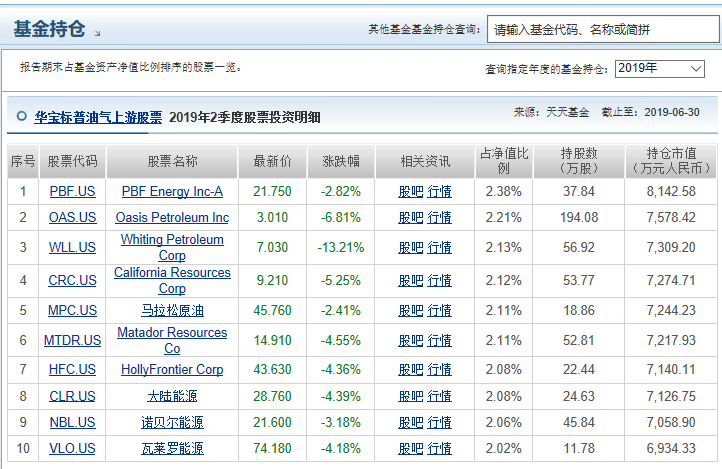
Task: Open Whiting Petroleum Corp link
Action: pos(172,248)
